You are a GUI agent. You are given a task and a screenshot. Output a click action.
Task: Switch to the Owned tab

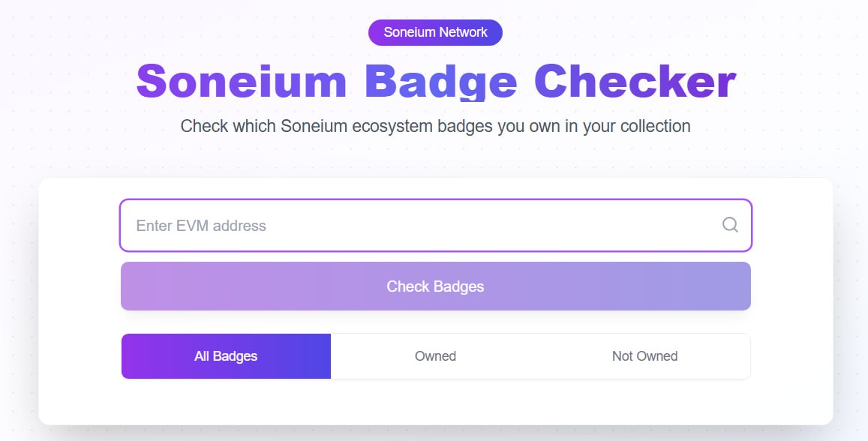[x=436, y=356]
